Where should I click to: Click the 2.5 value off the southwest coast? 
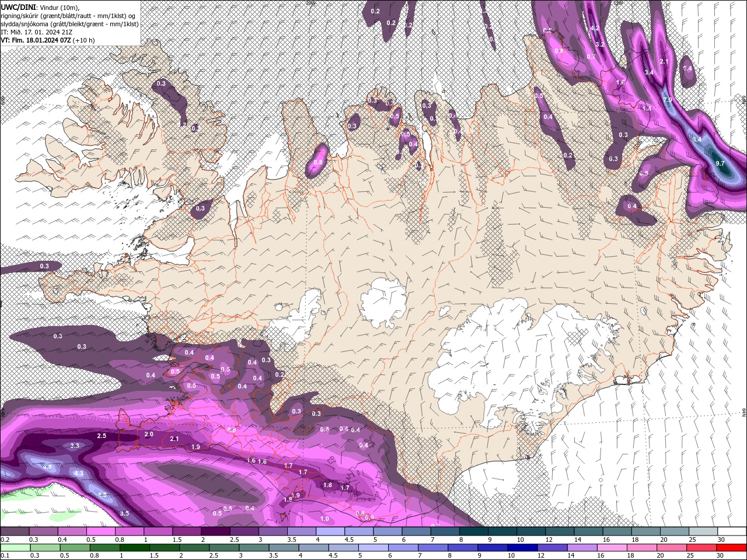click(102, 436)
